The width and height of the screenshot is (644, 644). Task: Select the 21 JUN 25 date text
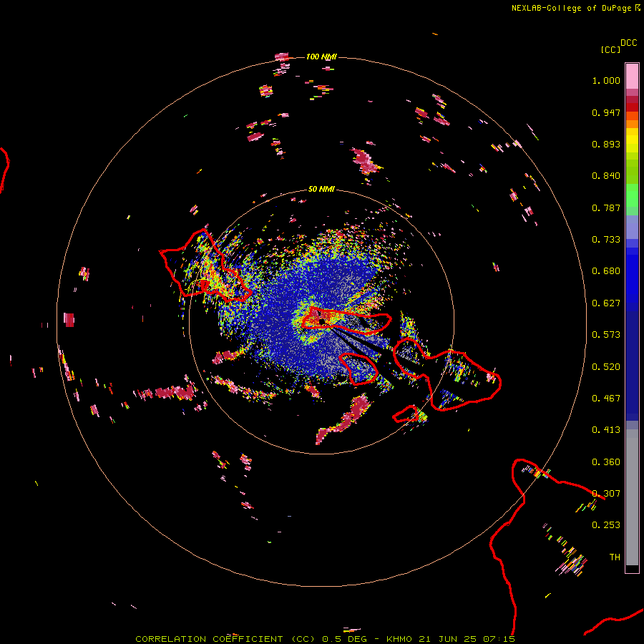point(447,639)
